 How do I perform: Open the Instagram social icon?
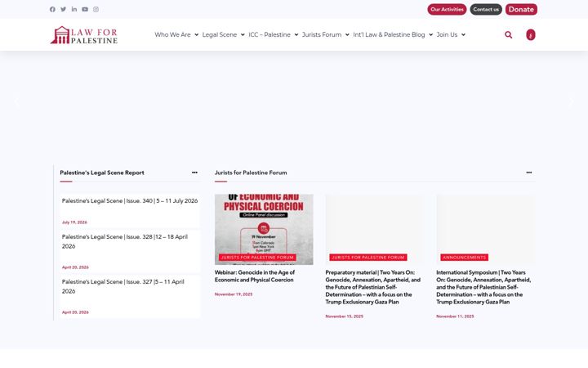[x=96, y=9]
